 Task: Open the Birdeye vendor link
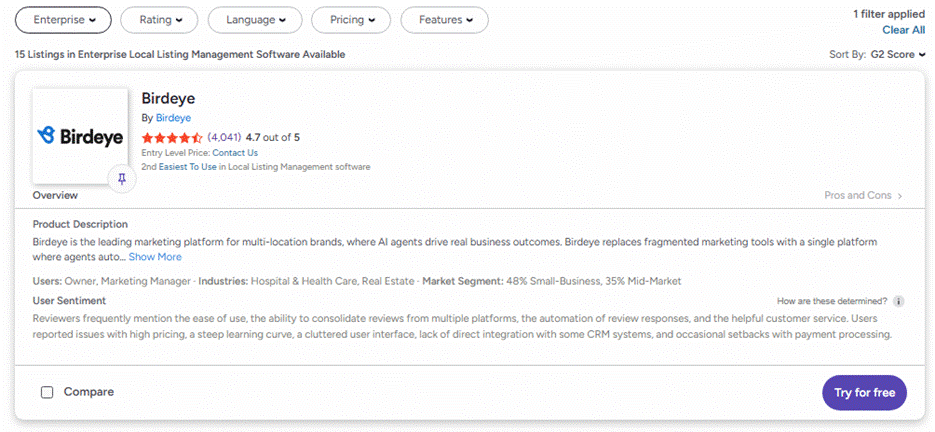[174, 118]
